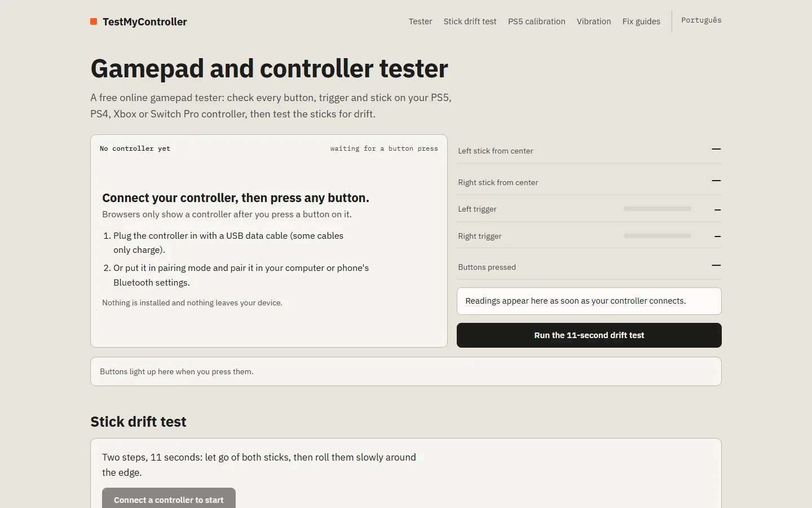Screen dimensions: 812x508
Task: Click the Left trigger progress bar
Action: point(657,209)
